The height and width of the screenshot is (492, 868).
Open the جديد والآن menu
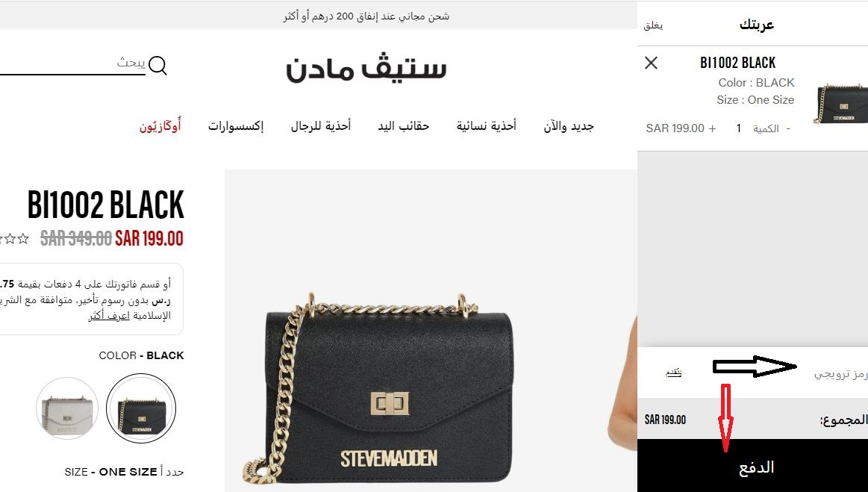569,126
